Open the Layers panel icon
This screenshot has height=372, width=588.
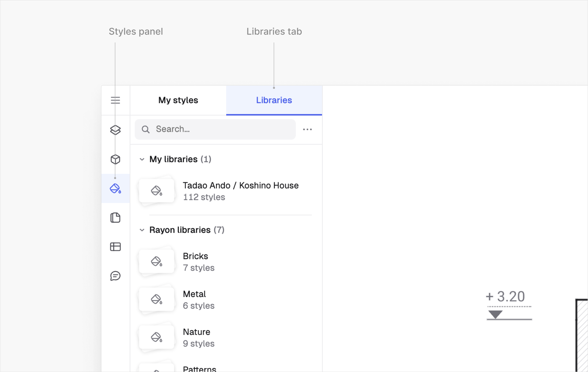pos(115,130)
